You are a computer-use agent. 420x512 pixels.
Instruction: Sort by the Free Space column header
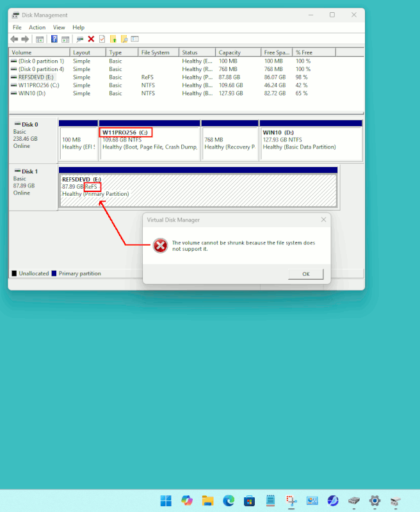point(277,52)
